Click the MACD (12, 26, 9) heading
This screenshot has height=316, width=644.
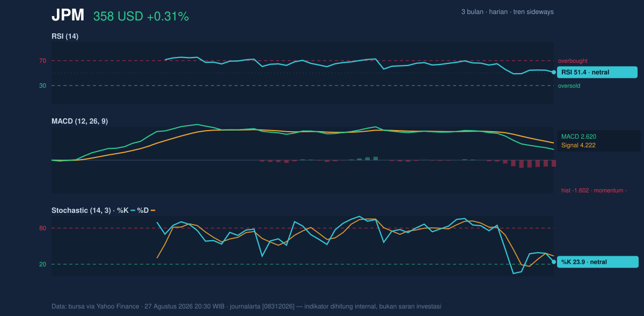(x=79, y=121)
